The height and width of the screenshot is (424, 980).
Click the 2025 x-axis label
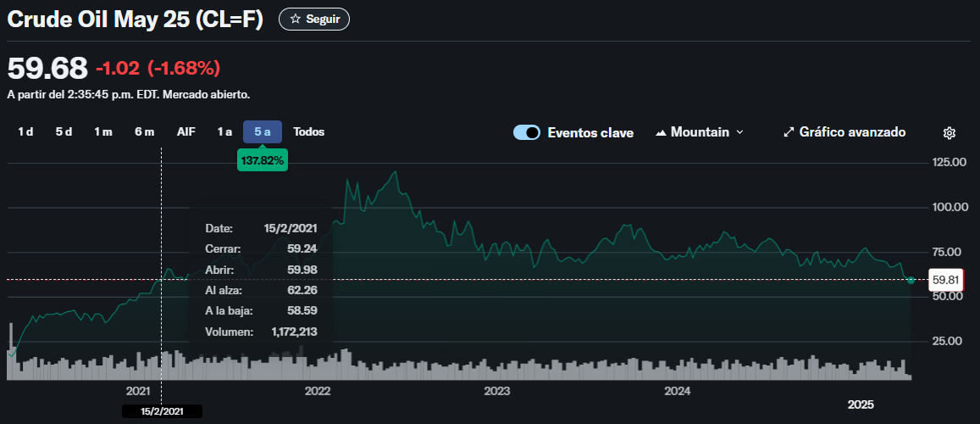point(861,404)
